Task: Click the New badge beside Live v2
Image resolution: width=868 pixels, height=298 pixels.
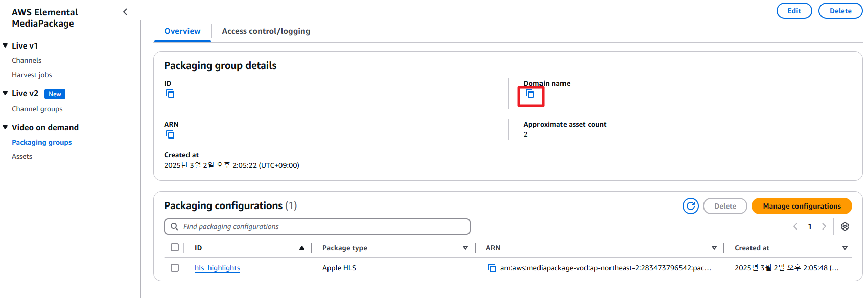Action: (x=55, y=94)
